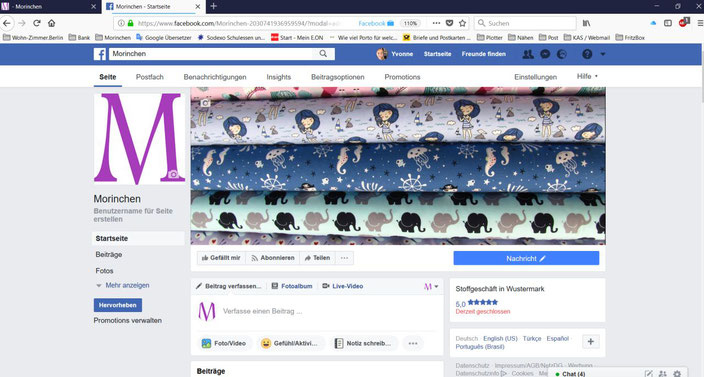Click the Nachricht button
Image resolution: width=704 pixels, height=377 pixels.
[x=526, y=258]
